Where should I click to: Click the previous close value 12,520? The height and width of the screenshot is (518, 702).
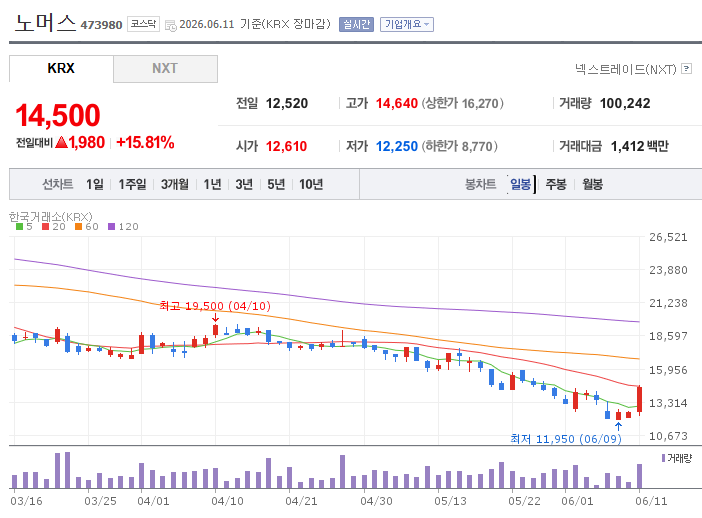click(287, 103)
